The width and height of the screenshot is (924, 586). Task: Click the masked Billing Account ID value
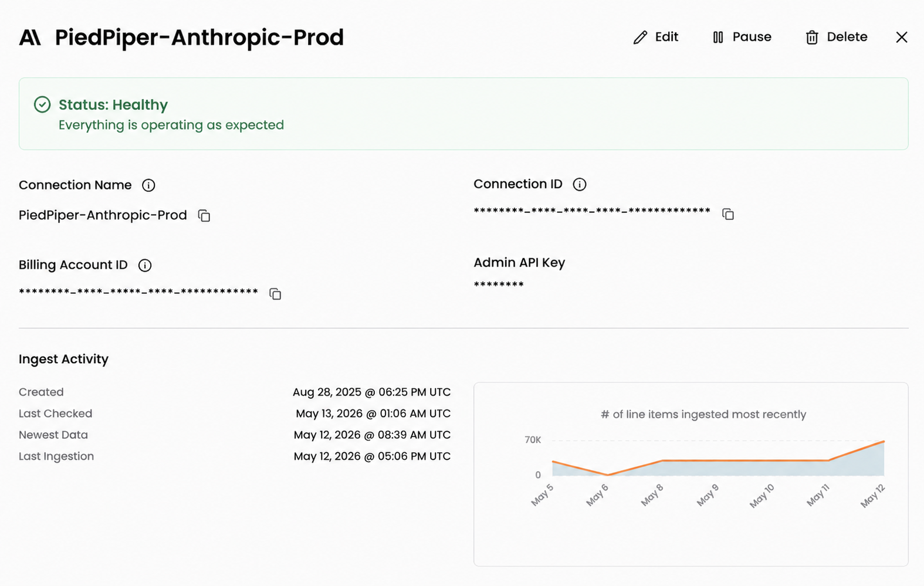click(138, 291)
